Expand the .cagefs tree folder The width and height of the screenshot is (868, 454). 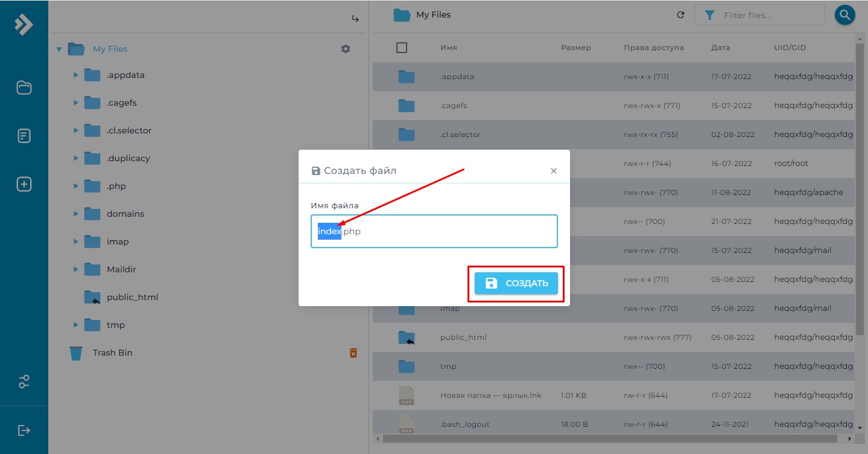tap(76, 103)
